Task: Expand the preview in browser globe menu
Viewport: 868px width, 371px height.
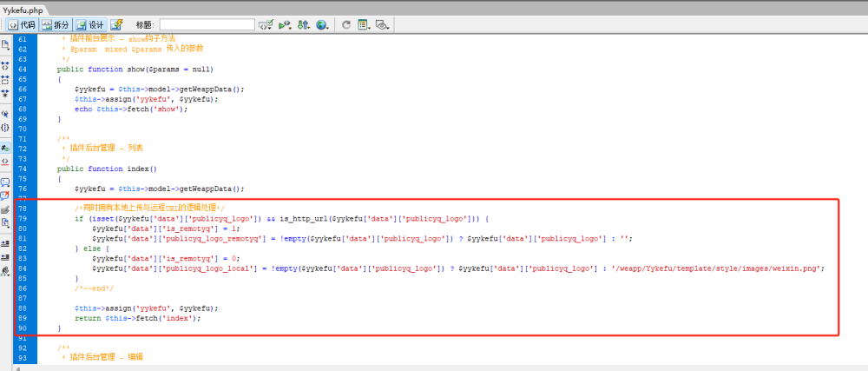Action: pyautogui.click(x=323, y=24)
